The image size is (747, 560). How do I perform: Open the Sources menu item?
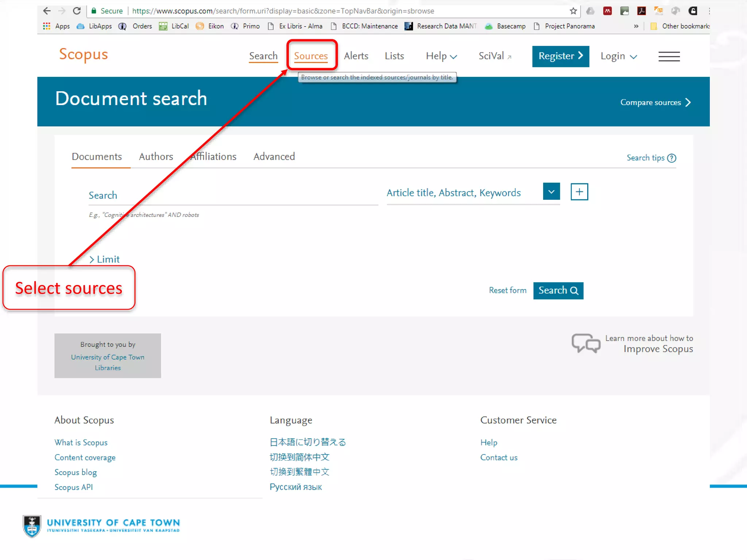(x=311, y=56)
